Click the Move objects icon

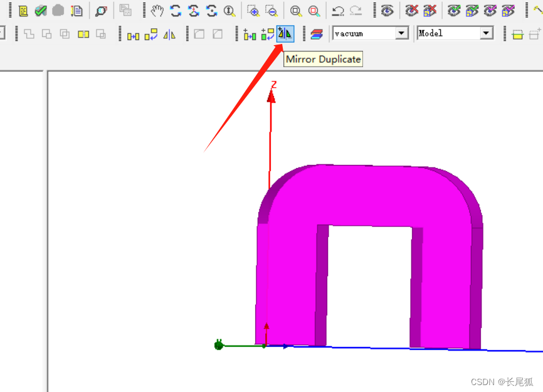(133, 34)
